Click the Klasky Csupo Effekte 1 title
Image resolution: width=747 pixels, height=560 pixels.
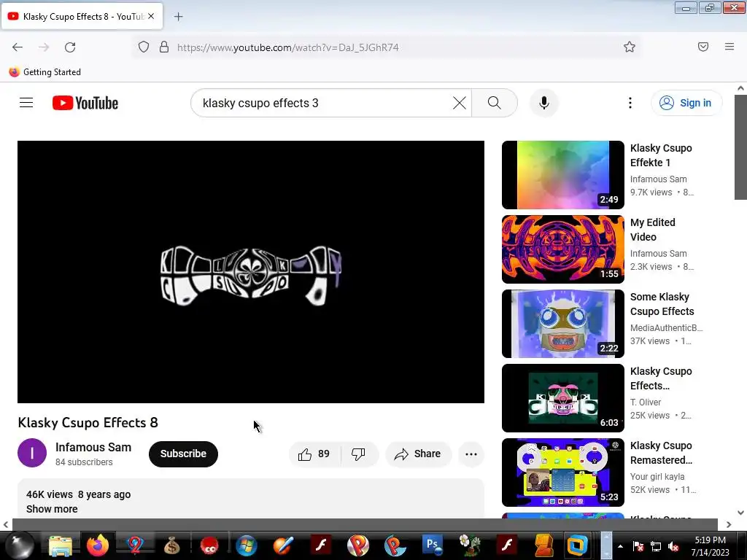click(x=661, y=155)
